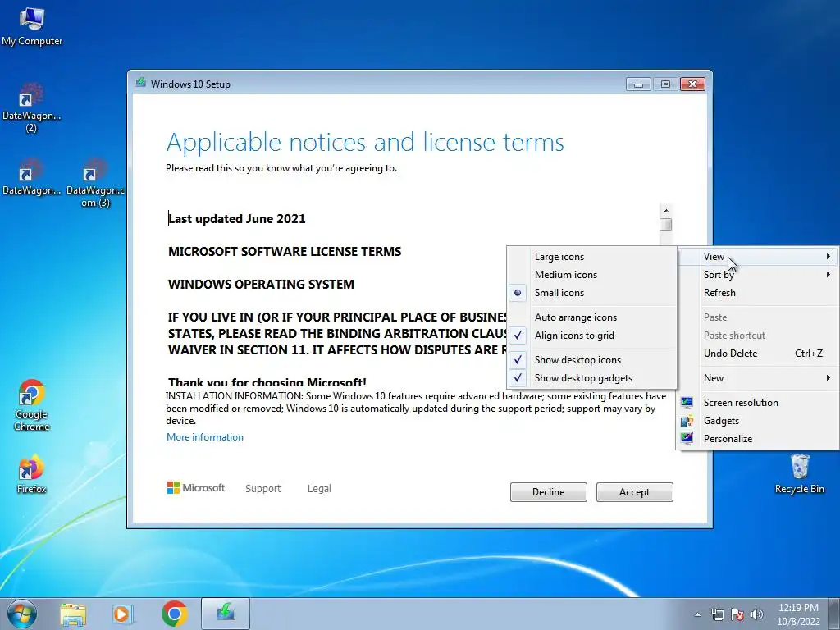
Task: Enable Auto arrange icons
Action: [591, 317]
